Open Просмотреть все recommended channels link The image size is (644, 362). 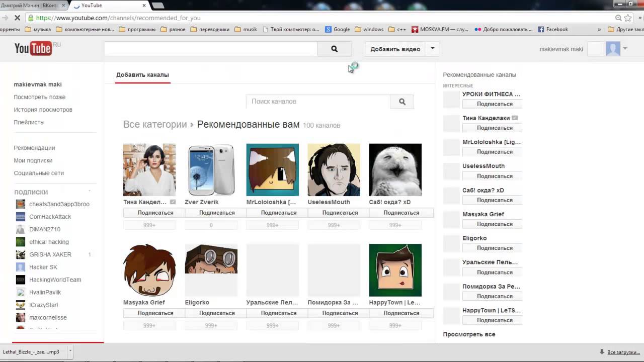pos(469,334)
